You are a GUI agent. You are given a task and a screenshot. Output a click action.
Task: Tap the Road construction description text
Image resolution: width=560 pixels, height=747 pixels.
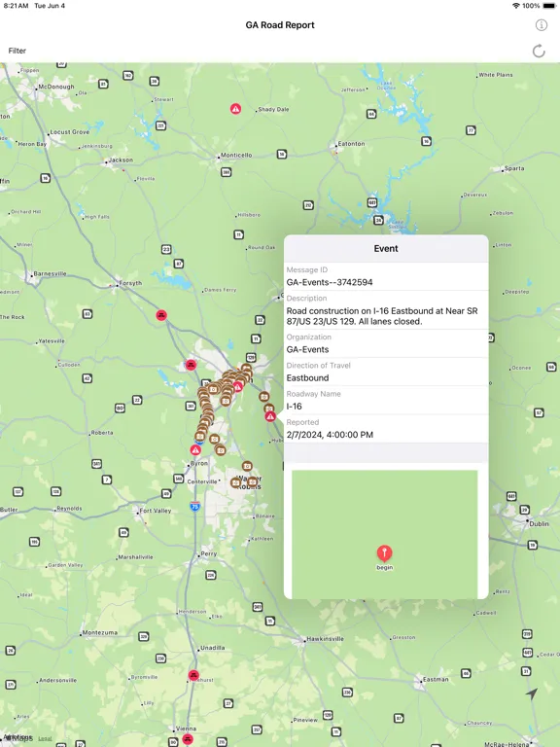[382, 316]
